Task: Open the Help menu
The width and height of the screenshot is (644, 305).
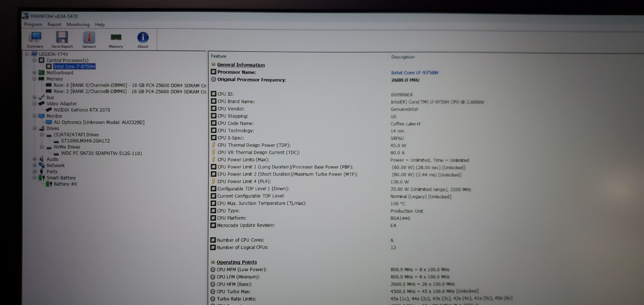Action: coord(100,24)
